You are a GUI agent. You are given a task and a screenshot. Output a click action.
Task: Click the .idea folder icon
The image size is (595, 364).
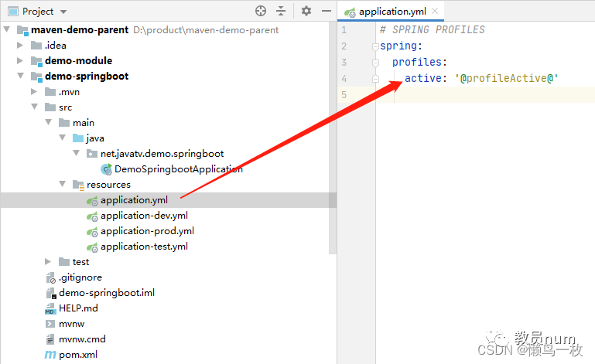coord(36,46)
